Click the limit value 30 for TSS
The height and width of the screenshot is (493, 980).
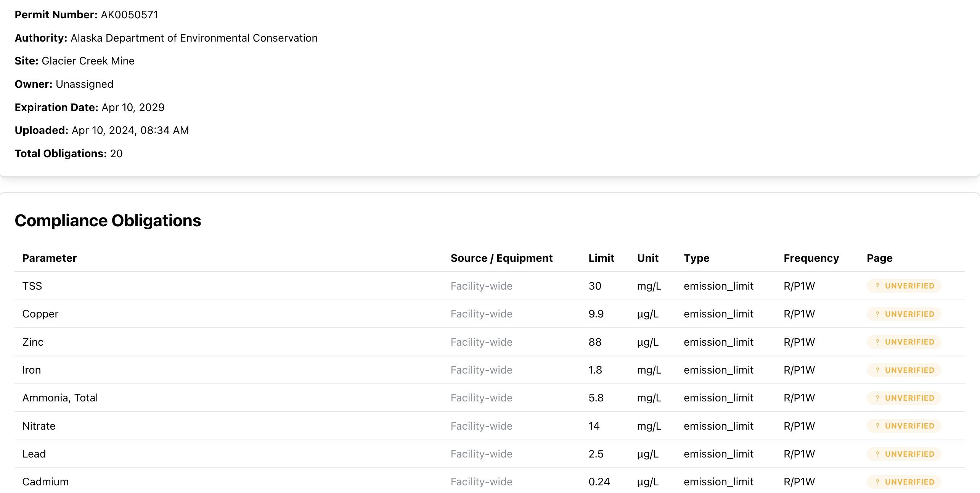(595, 286)
